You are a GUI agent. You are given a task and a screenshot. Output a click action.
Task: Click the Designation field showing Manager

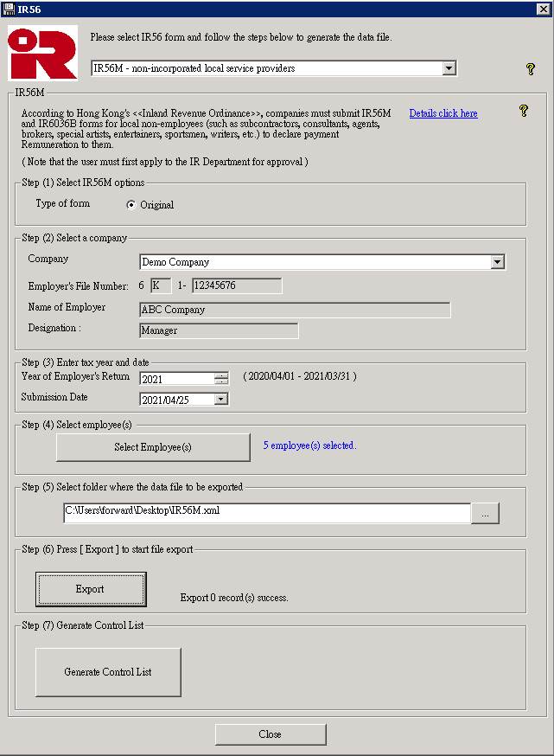(218, 330)
